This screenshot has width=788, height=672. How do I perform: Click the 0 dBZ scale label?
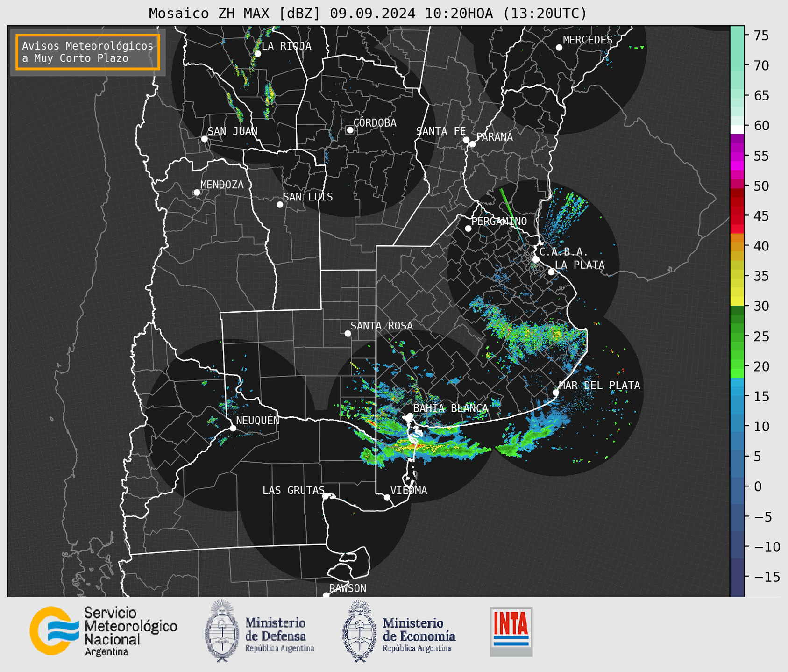[758, 486]
